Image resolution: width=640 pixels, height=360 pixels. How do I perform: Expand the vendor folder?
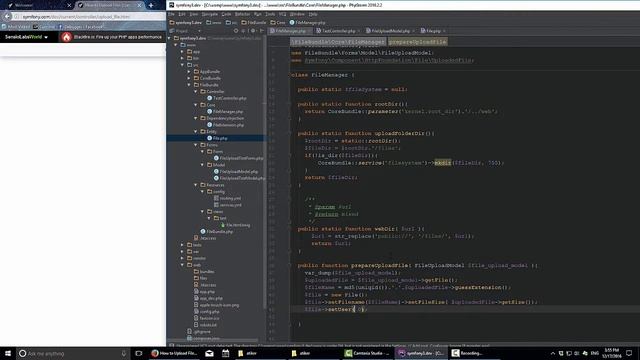(x=182, y=258)
